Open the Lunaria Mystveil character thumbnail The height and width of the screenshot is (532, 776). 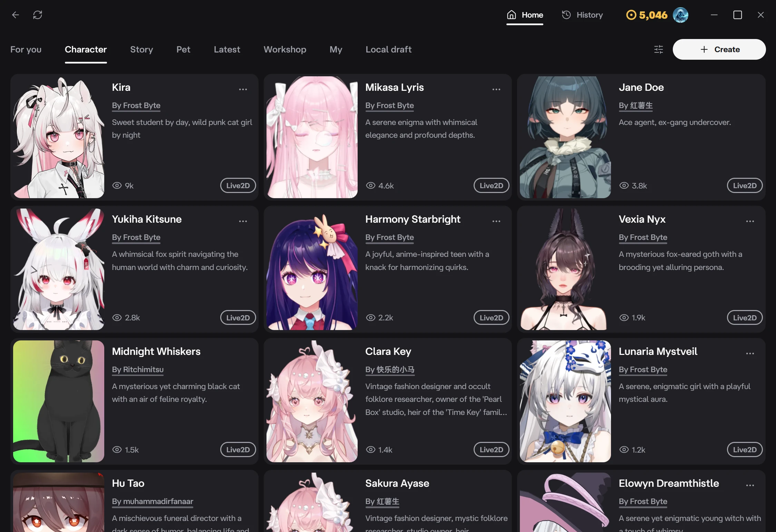(x=565, y=401)
